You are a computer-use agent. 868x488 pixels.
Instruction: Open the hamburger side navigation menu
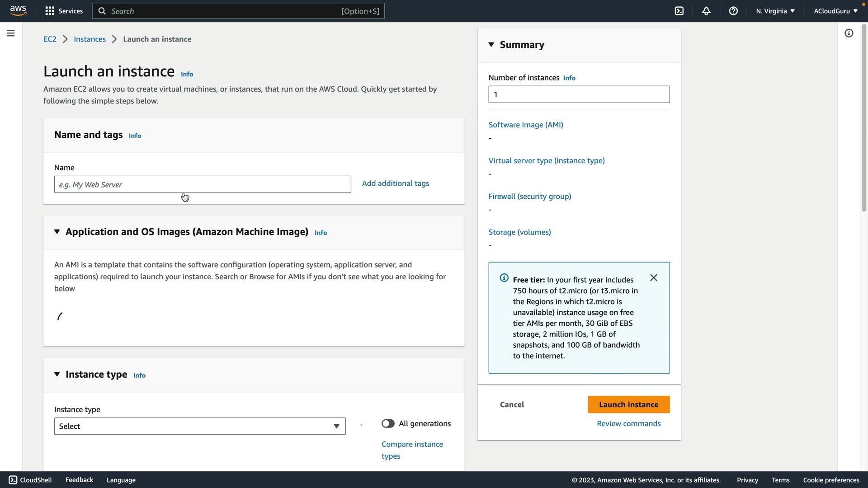(11, 33)
